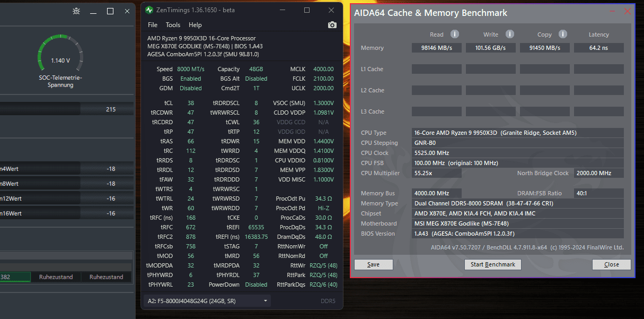The height and width of the screenshot is (319, 644).
Task: Click the CPU Multiplier 55.25x field
Action: point(437,173)
